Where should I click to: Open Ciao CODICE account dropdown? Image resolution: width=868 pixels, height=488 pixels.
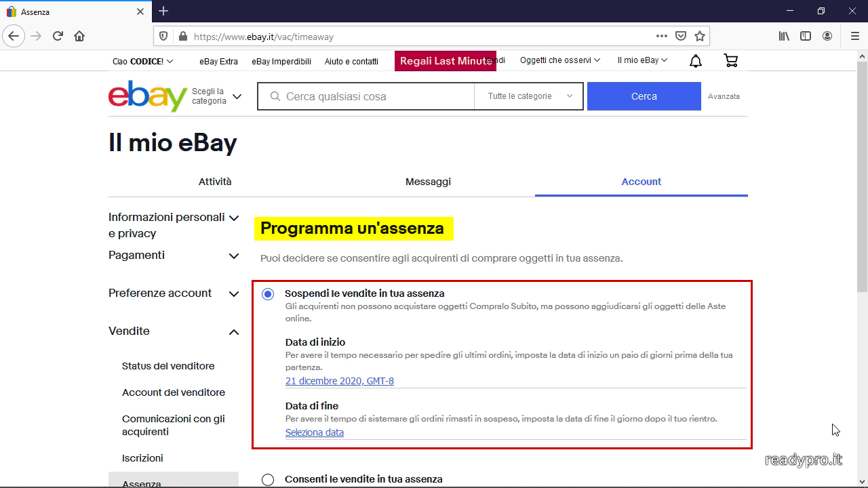click(142, 61)
